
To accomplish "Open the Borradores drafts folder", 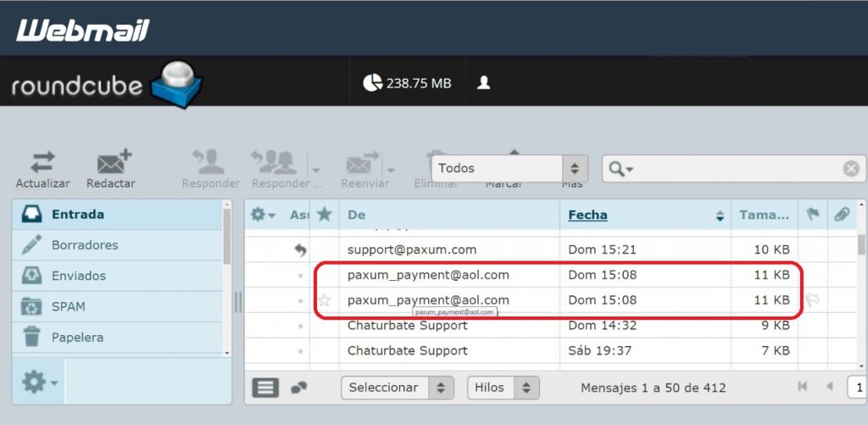I will click(117, 245).
